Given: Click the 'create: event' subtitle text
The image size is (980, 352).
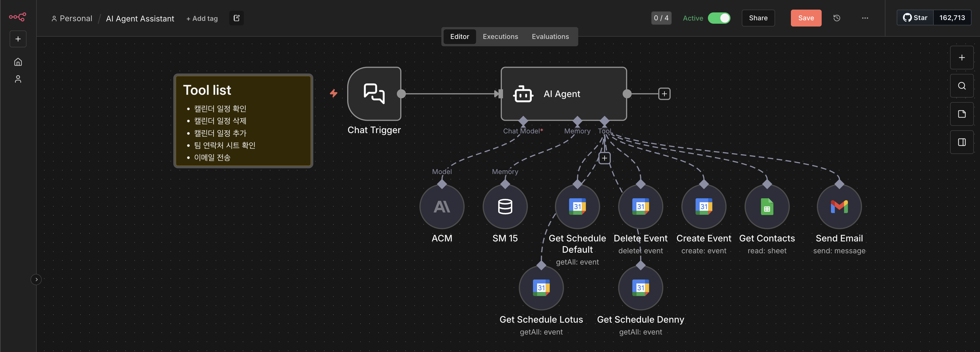Looking at the screenshot, I should coord(704,251).
